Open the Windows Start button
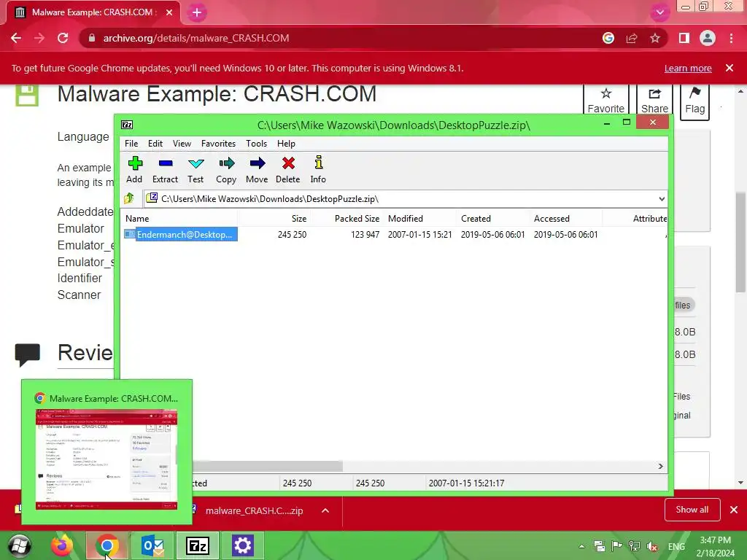747x560 pixels. 20,545
